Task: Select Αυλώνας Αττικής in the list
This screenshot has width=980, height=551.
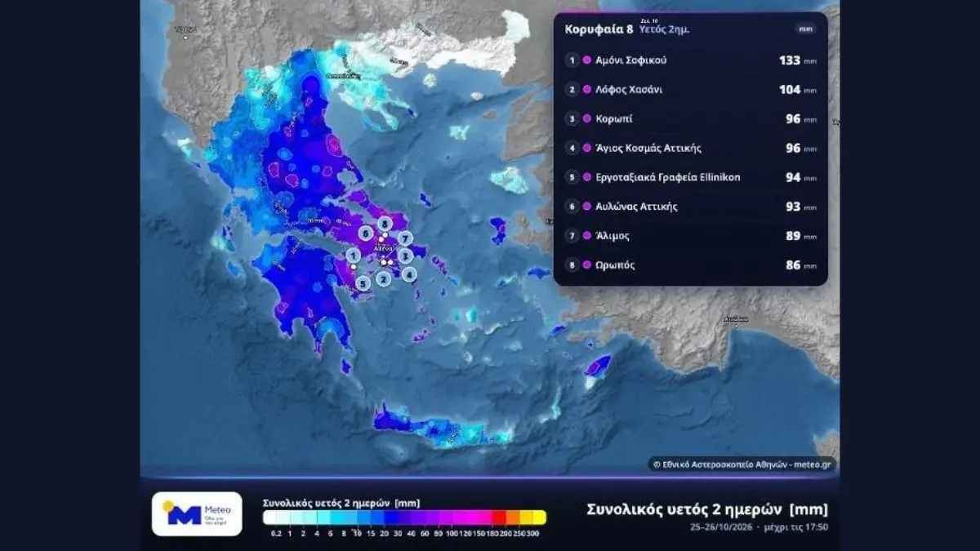Action: coord(637,207)
